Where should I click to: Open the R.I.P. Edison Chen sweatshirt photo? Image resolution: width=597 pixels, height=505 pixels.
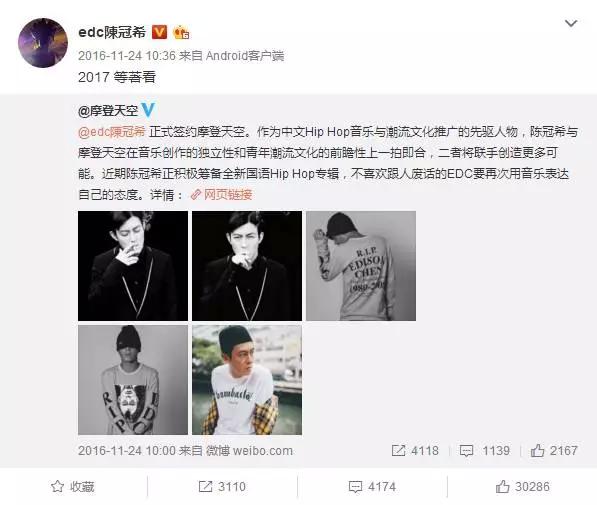pyautogui.click(x=361, y=266)
